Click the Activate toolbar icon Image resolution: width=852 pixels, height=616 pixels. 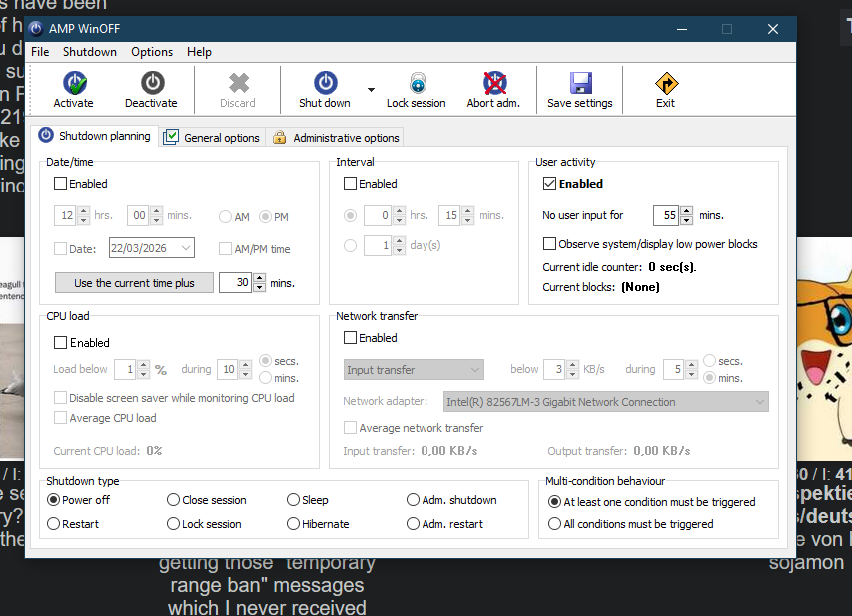[x=75, y=83]
